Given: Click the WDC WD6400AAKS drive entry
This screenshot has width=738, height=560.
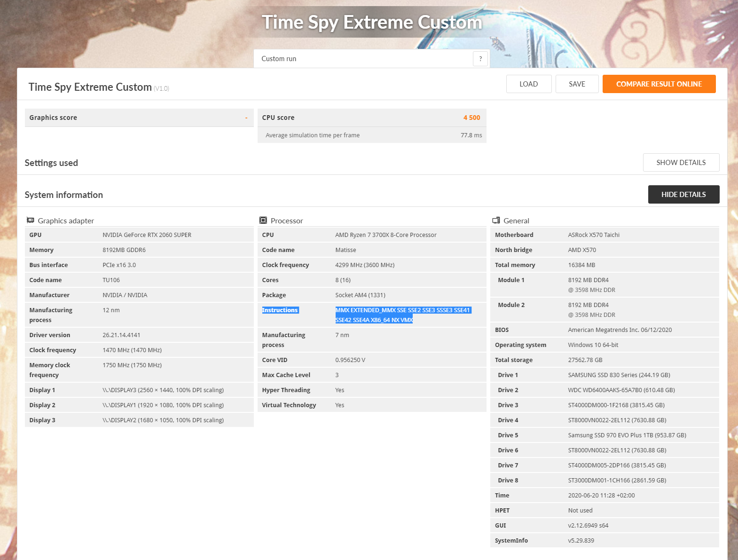Looking at the screenshot, I should coord(621,390).
